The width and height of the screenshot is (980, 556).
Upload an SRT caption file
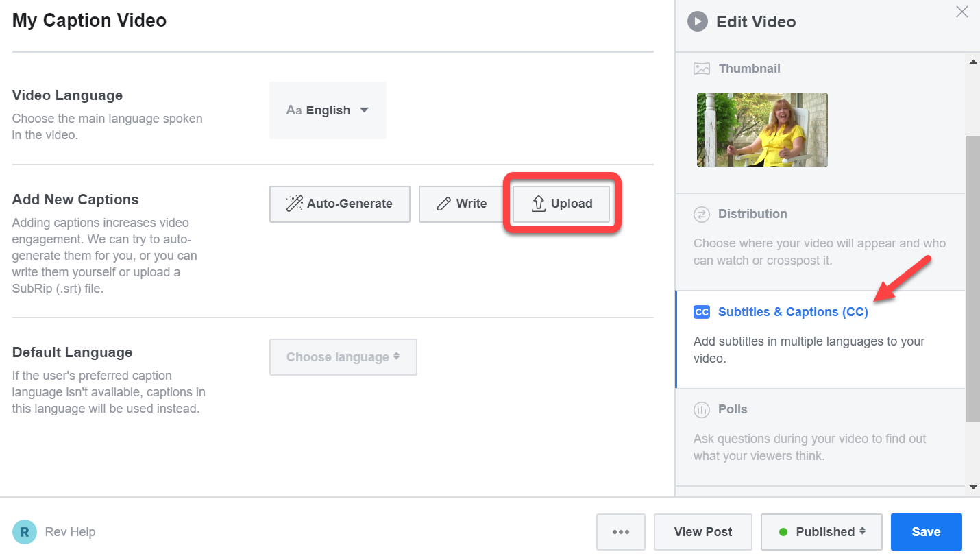[562, 204]
